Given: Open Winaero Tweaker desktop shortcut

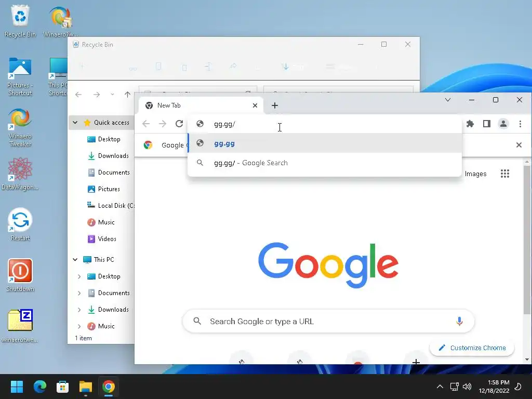Looking at the screenshot, I should pos(20,128).
